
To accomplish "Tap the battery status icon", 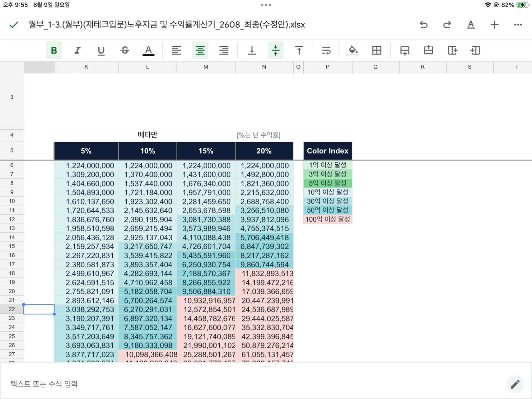I will click(x=522, y=5).
